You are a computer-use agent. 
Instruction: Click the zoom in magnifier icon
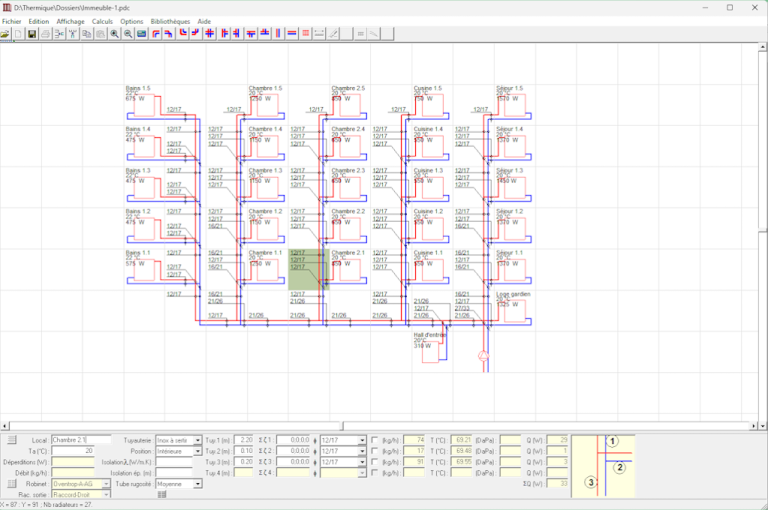tap(114, 34)
